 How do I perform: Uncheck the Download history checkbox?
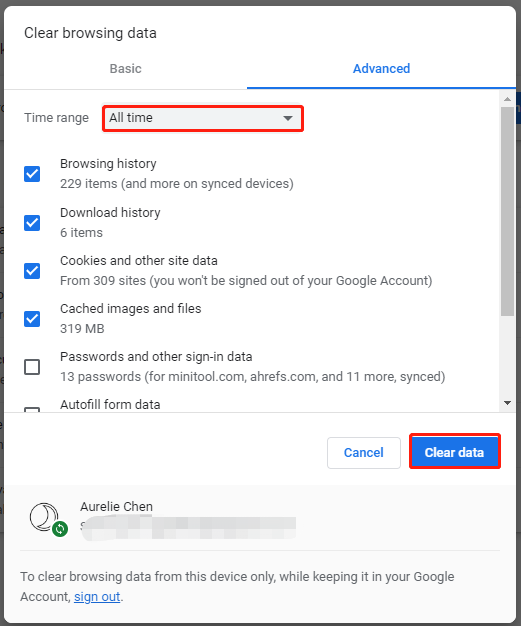tap(32, 223)
